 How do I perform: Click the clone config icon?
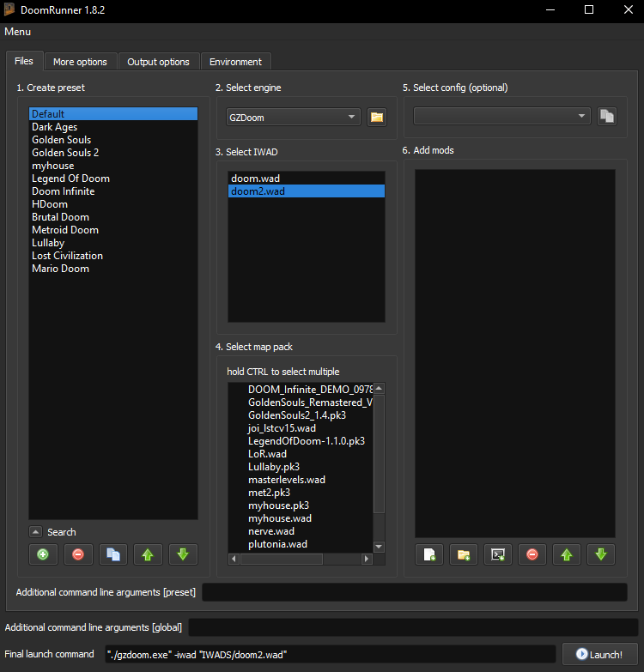tap(607, 116)
